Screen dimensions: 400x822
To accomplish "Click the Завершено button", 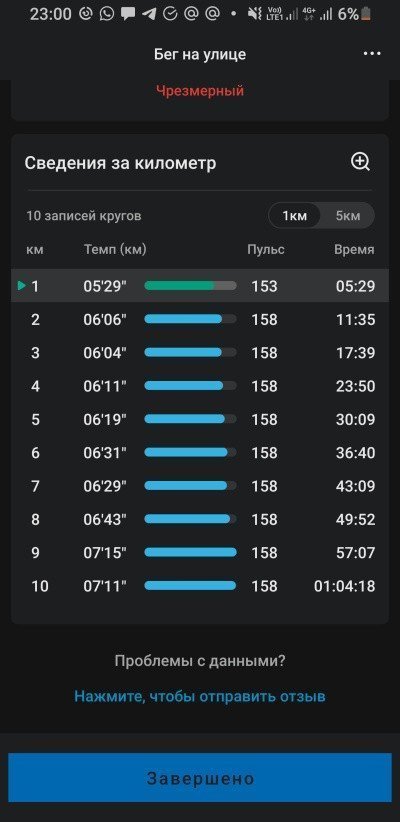I will coord(200,777).
